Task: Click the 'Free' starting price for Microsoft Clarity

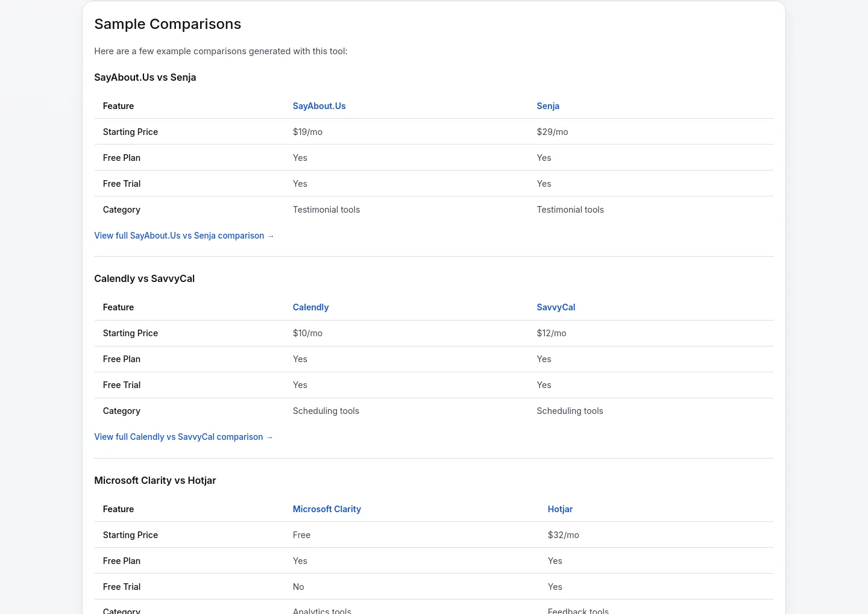Action: click(x=301, y=535)
